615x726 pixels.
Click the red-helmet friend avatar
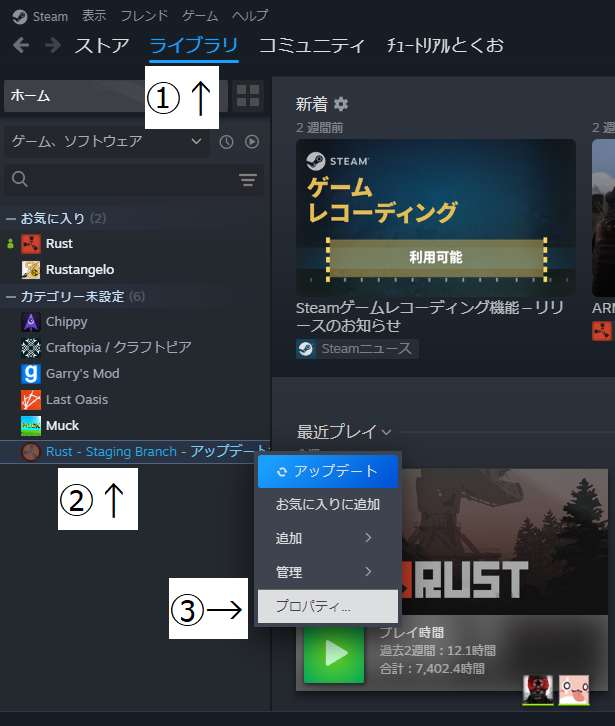point(538,690)
